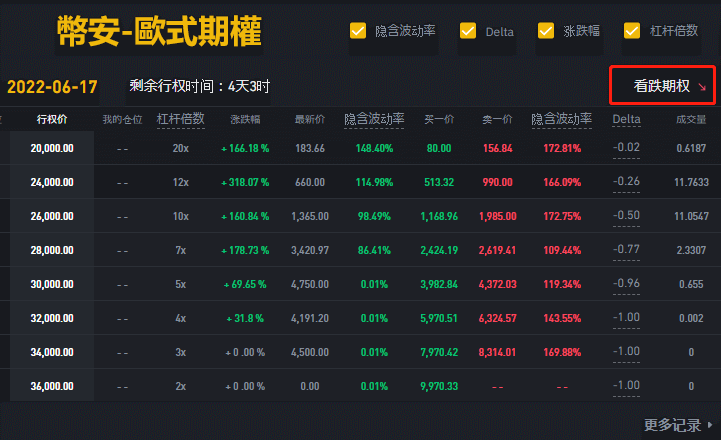Click the 杠杆倍数 column header

pyautogui.click(x=180, y=119)
